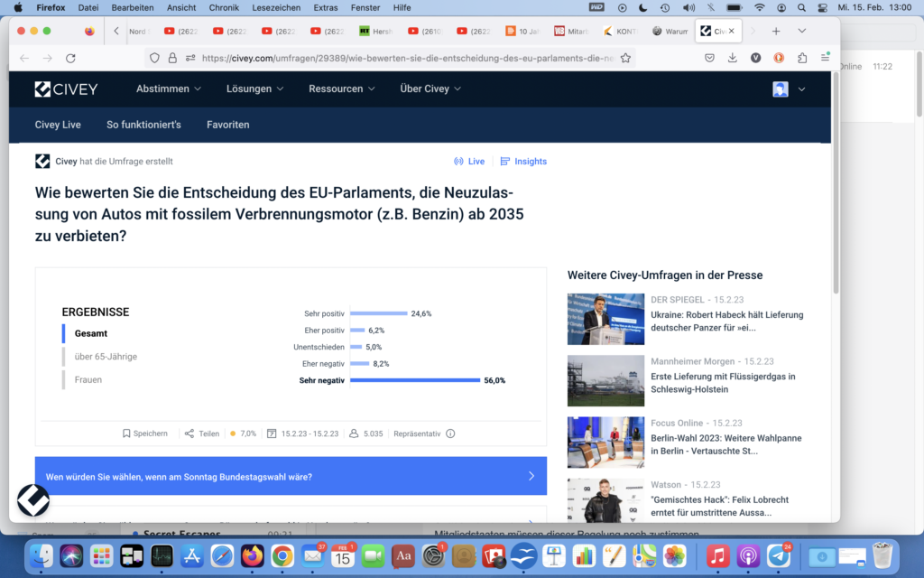Open the Chronik menu in menu bar
Image resolution: width=924 pixels, height=578 pixels.
coord(224,7)
